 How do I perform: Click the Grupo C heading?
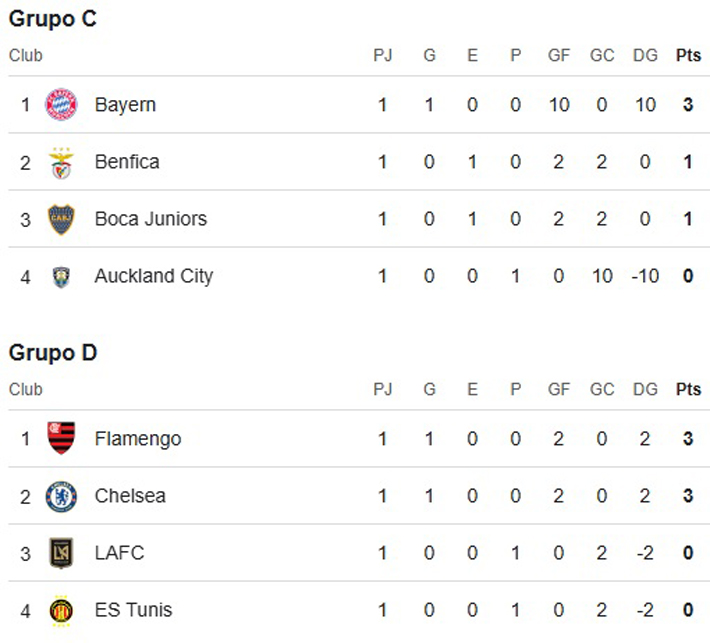53,19
